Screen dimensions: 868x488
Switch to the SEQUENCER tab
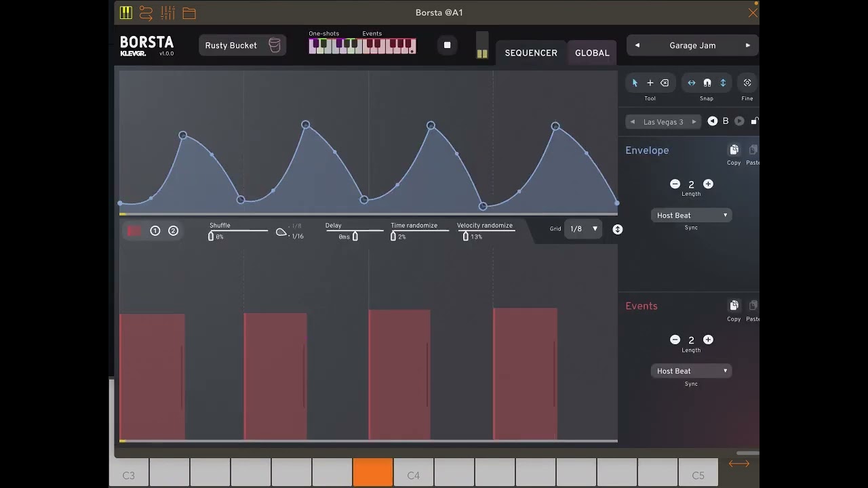[x=531, y=53]
